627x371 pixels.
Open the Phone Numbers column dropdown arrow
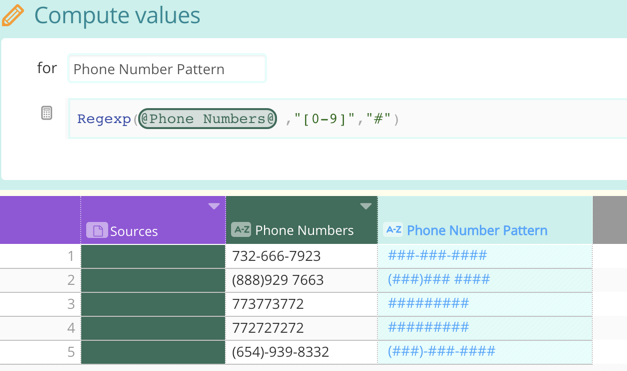coord(365,206)
